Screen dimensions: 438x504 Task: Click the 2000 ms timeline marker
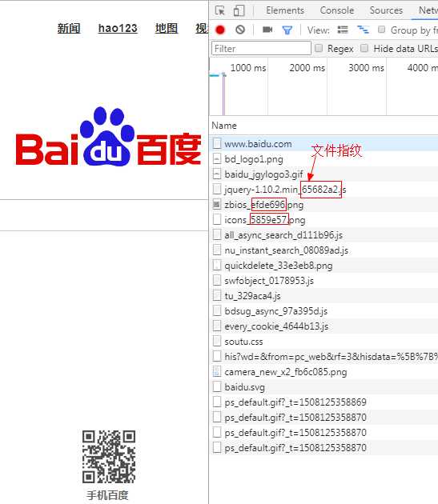[307, 68]
